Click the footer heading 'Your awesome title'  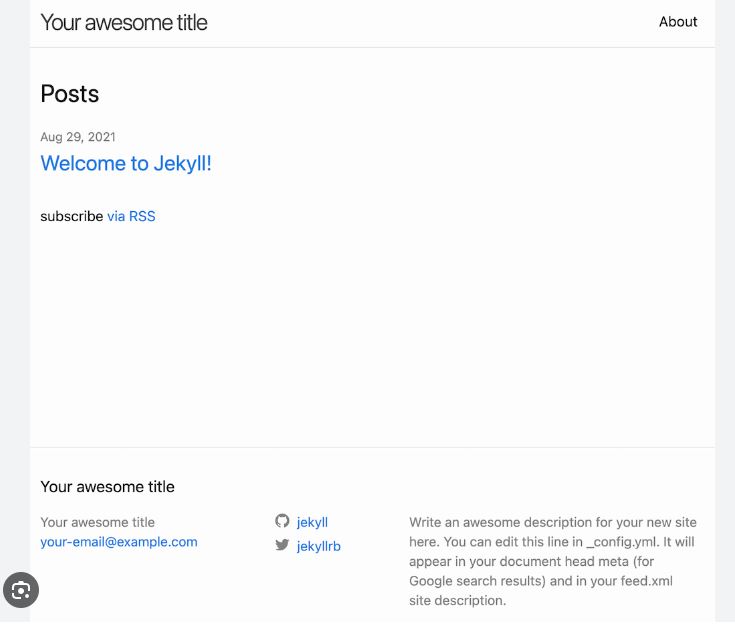point(107,487)
